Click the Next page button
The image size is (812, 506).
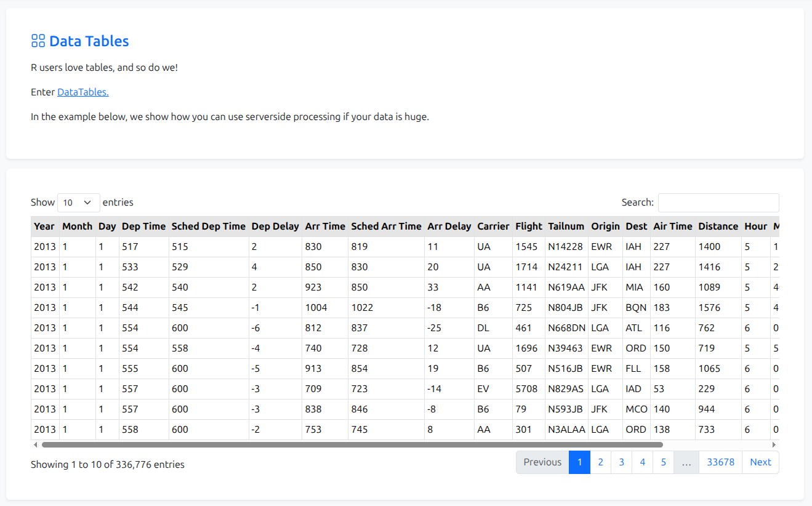[x=760, y=462]
